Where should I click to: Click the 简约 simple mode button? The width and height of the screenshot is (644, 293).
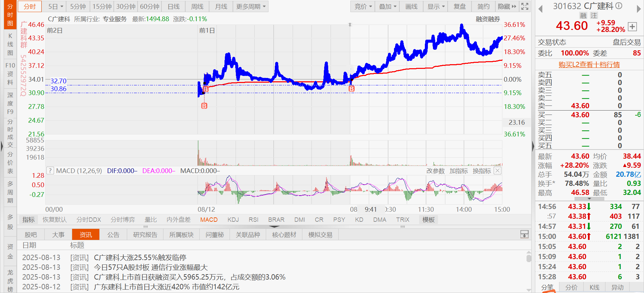coord(484,6)
